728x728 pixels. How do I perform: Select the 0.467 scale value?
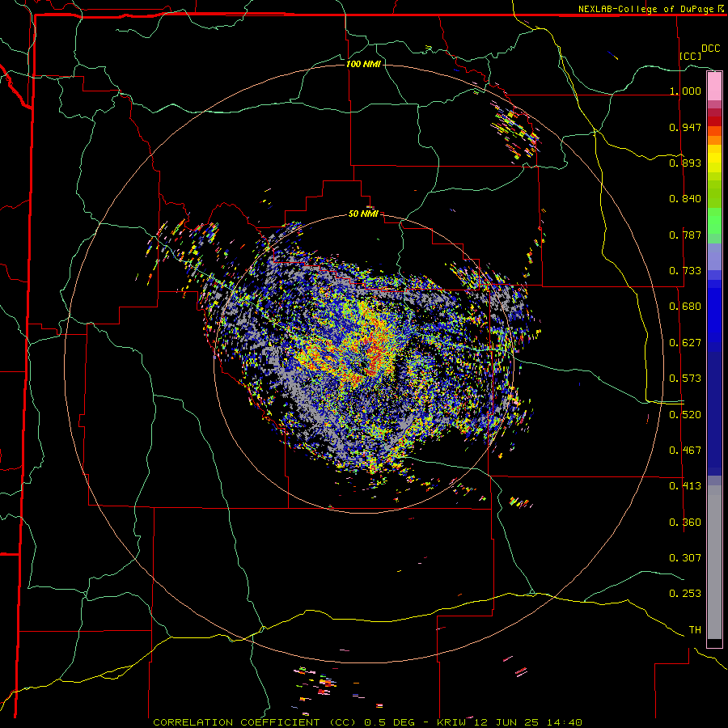point(685,451)
